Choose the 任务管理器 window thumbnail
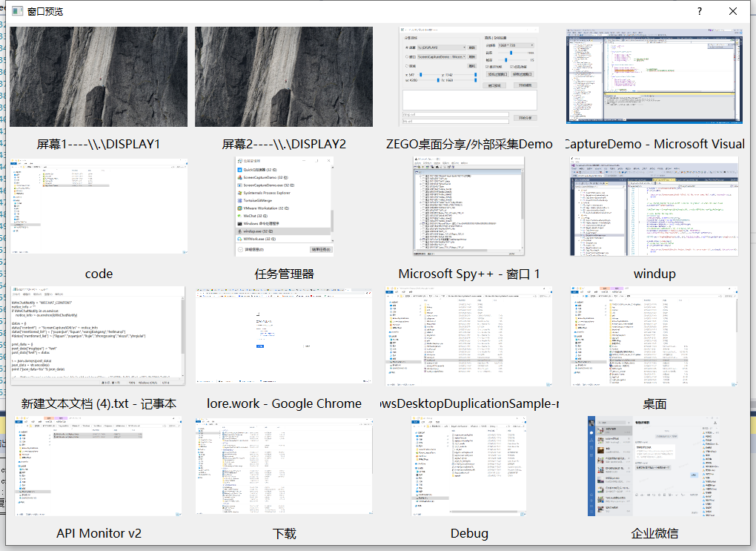This screenshot has width=756, height=551. (x=284, y=206)
